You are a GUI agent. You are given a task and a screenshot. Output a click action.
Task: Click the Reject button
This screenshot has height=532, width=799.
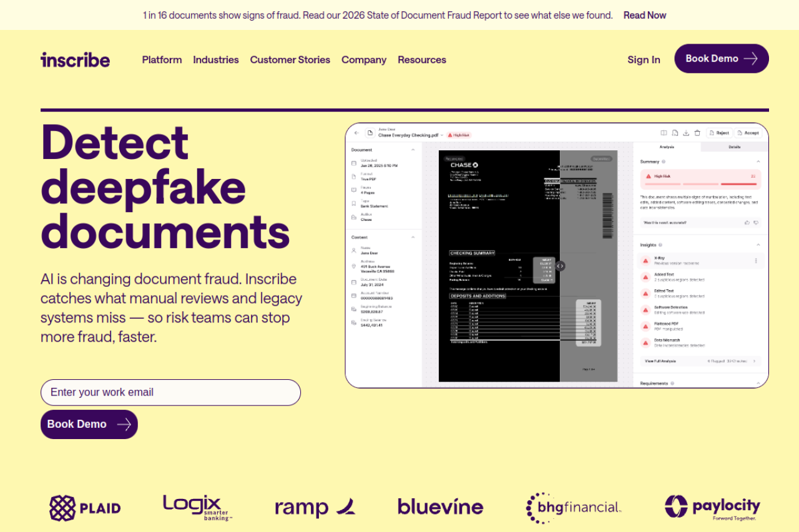(x=719, y=133)
